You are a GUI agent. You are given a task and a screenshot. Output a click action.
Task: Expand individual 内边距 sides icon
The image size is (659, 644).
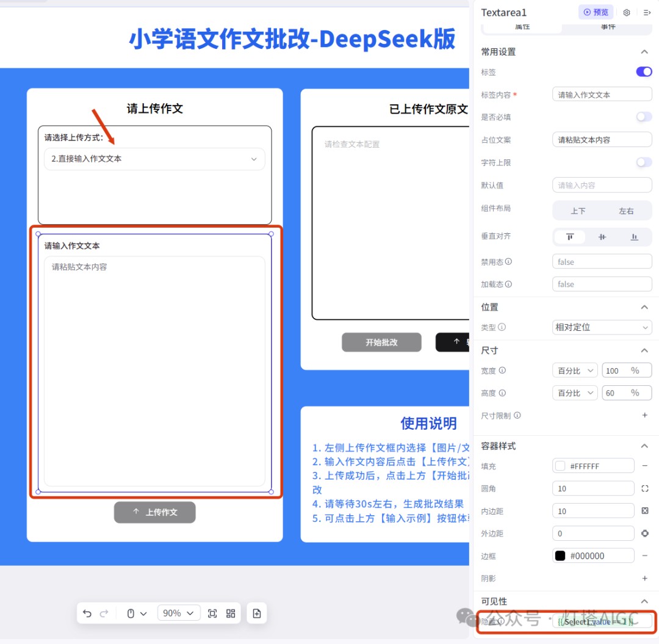(x=645, y=511)
